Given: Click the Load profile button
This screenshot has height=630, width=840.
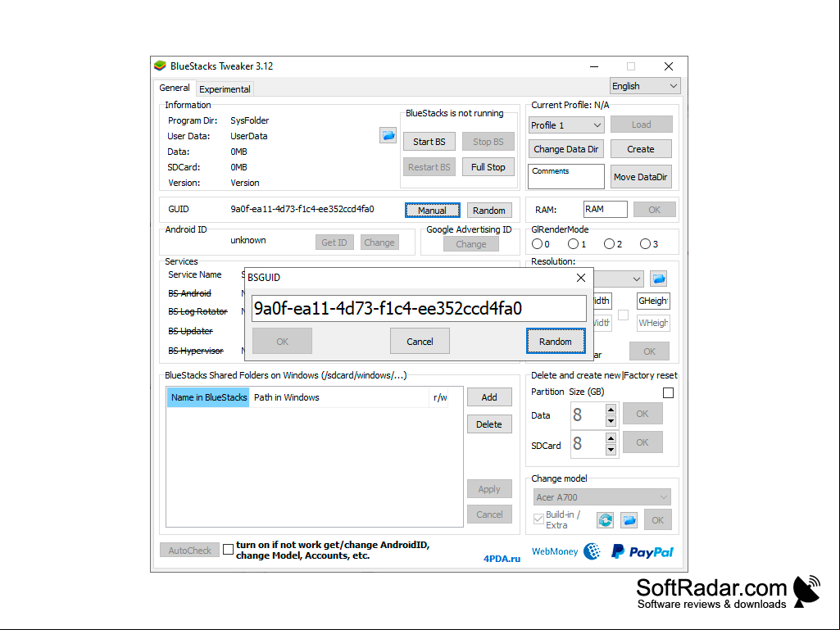Looking at the screenshot, I should 641,125.
